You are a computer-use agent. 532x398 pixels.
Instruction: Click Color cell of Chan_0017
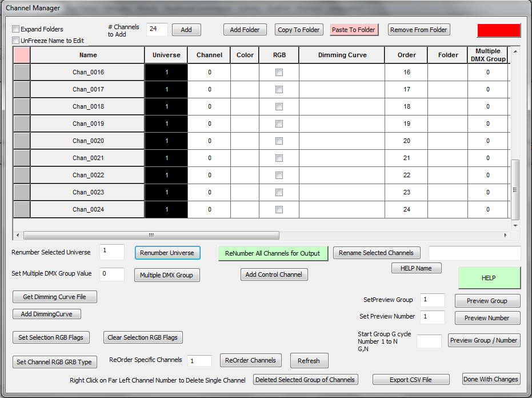tap(245, 89)
